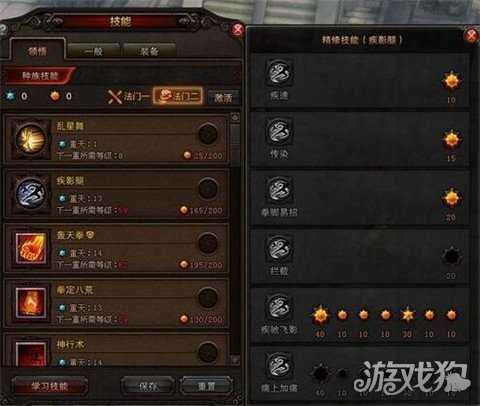Select the 疾影腿 skill icon

click(30, 194)
